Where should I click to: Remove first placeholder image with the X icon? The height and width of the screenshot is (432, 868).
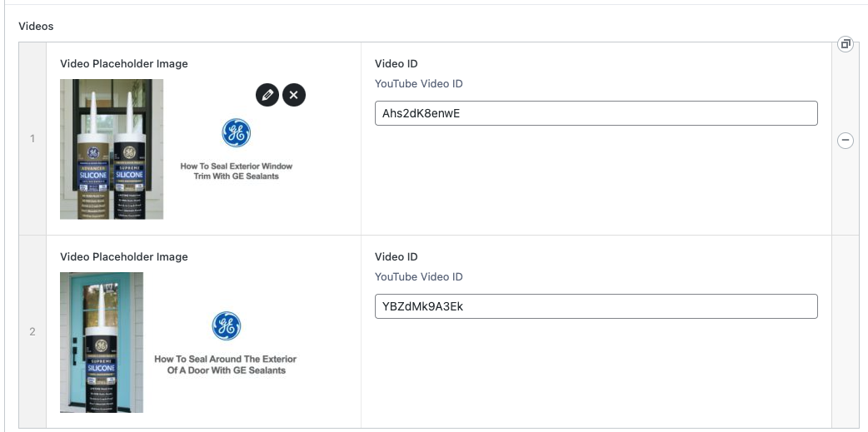coord(294,95)
